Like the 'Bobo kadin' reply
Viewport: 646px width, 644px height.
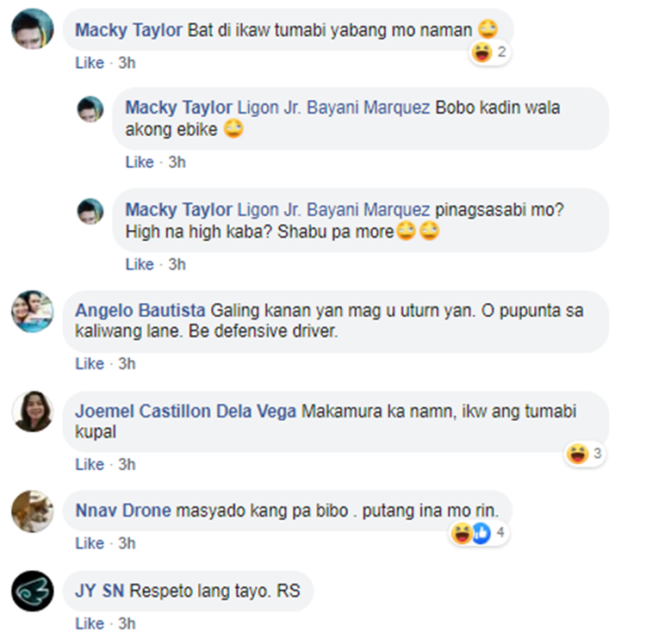click(140, 162)
